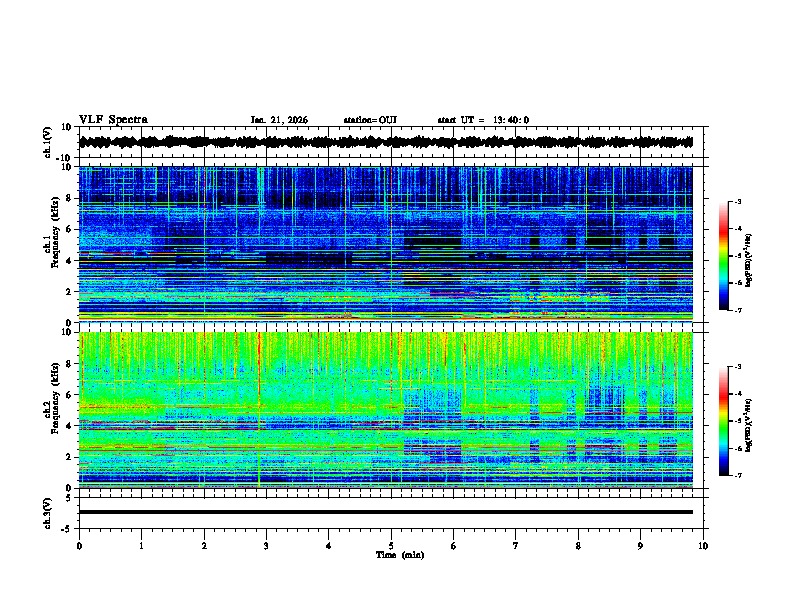
Task: Click the ch.3 flat black voltage trace
Action: 386,512
